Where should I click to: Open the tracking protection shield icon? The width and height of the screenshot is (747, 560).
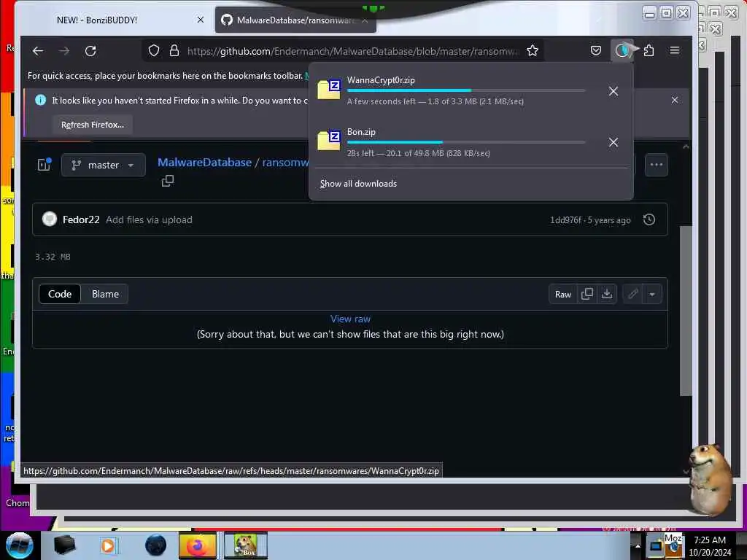click(x=153, y=50)
